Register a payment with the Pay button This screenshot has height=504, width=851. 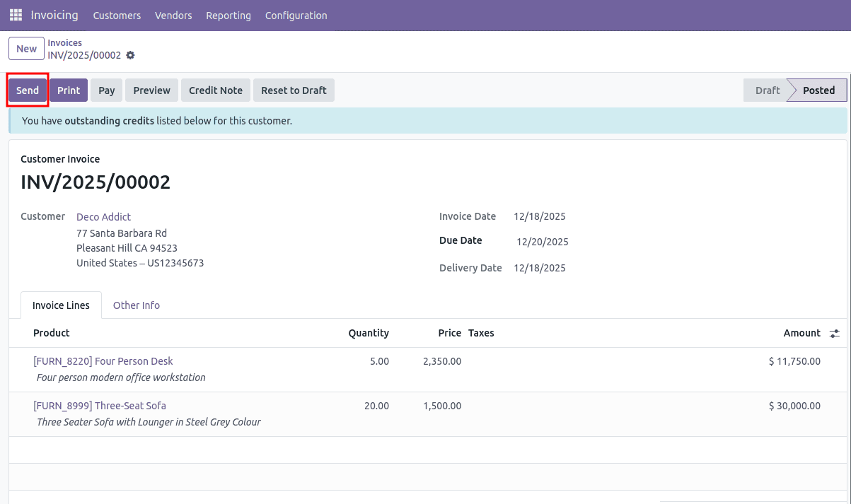tap(106, 90)
